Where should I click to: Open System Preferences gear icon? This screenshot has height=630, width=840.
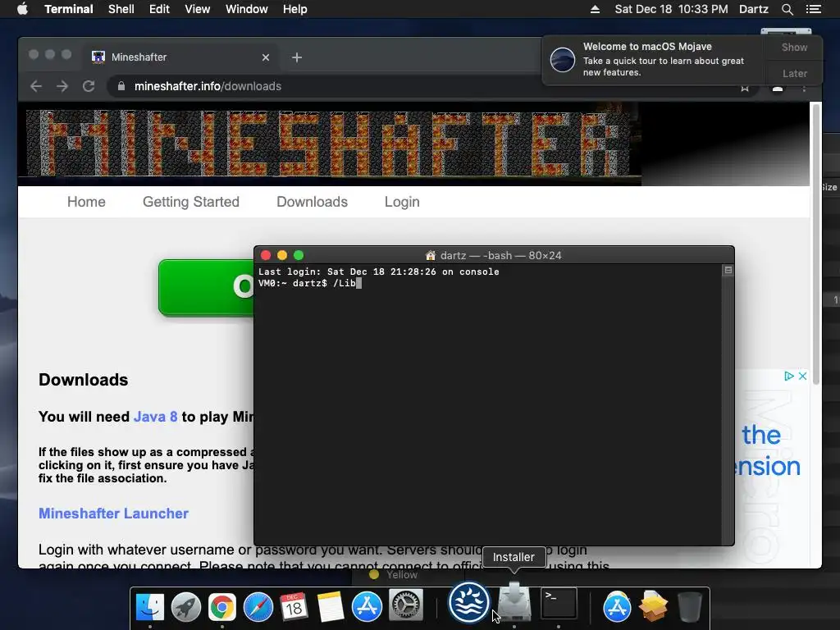405,606
